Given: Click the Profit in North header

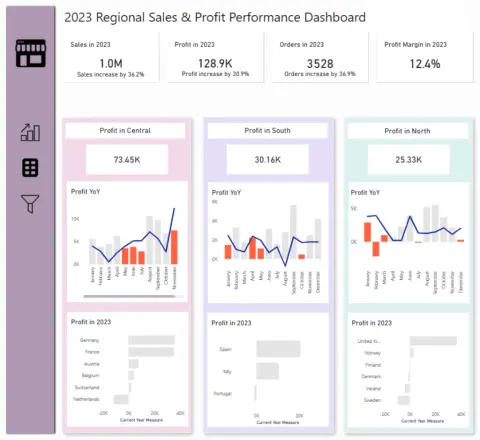Looking at the screenshot, I should coord(407,131).
